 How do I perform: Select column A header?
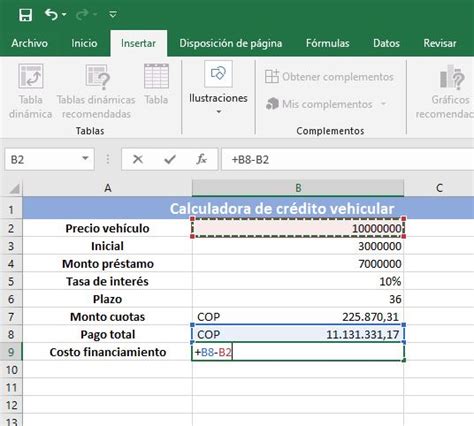tap(107, 188)
